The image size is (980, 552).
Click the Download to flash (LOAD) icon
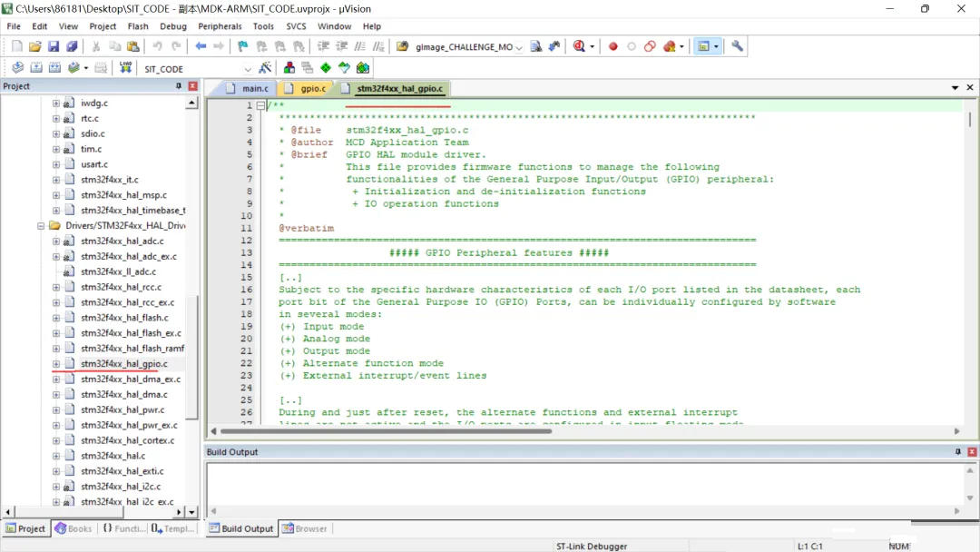coord(125,68)
